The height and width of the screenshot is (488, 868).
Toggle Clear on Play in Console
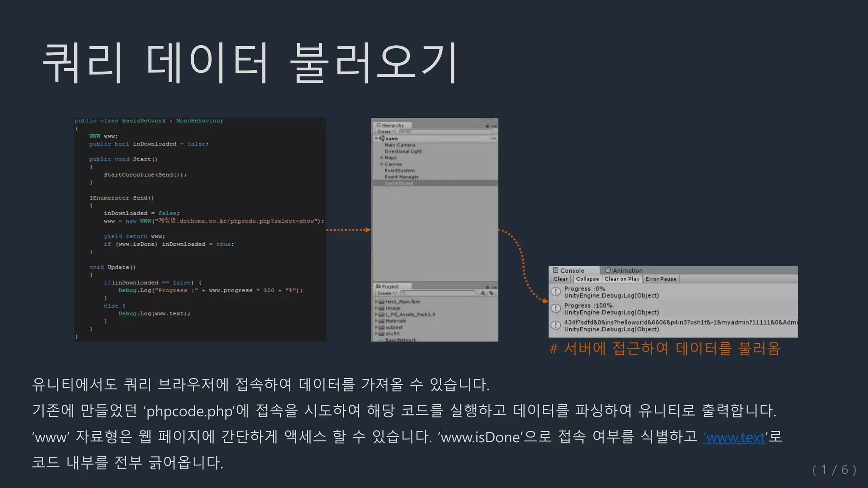click(621, 279)
